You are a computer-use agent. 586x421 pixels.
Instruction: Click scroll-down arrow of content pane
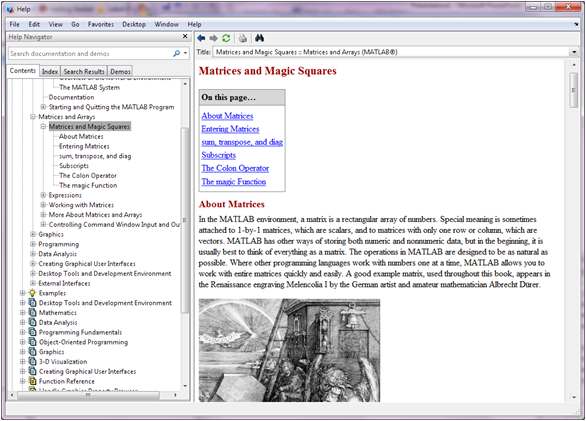pos(574,397)
